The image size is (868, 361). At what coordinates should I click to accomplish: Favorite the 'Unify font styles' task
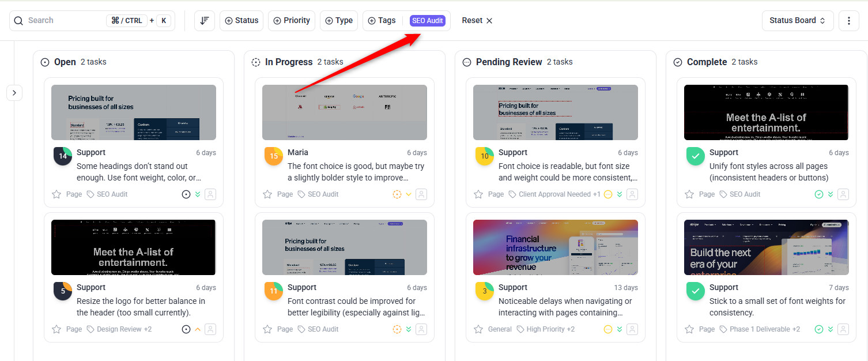pos(689,194)
